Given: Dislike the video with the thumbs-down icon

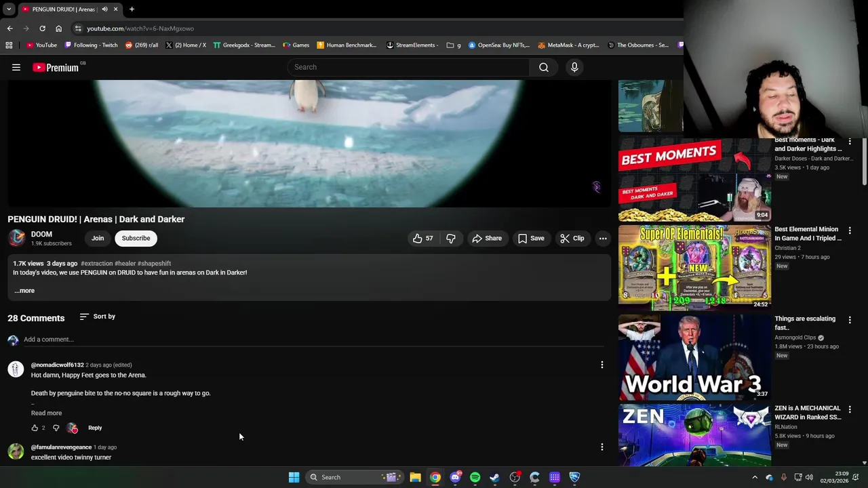Looking at the screenshot, I should [x=451, y=239].
